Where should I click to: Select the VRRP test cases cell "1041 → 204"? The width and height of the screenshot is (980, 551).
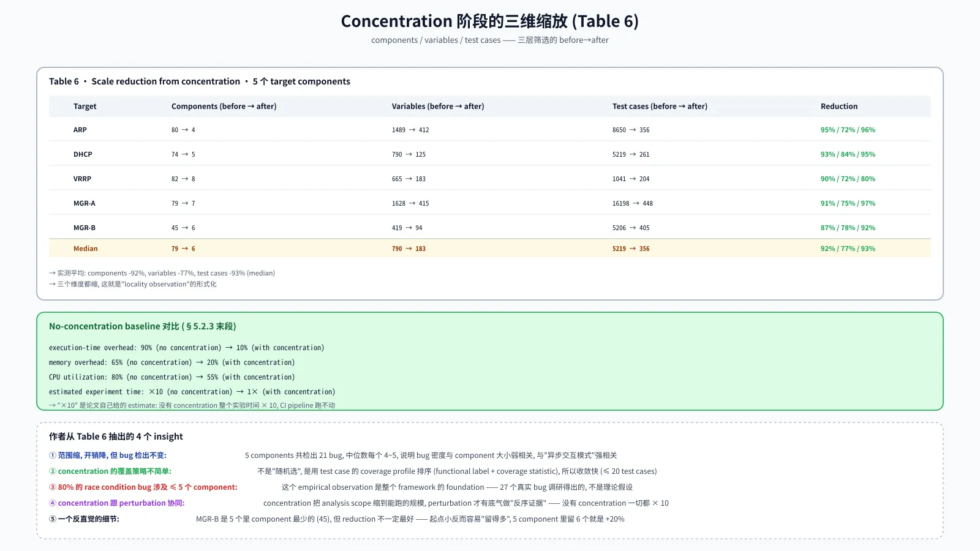coord(631,179)
